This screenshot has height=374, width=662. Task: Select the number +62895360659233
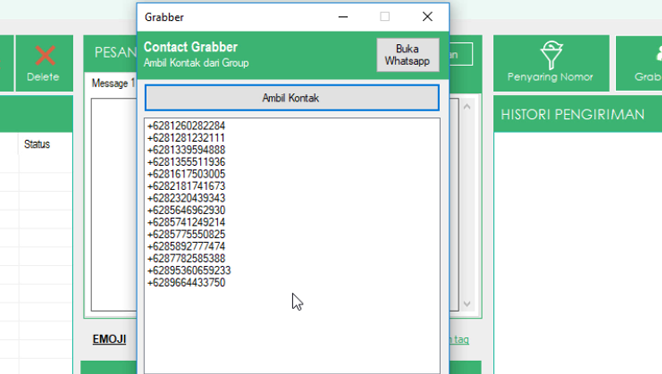(189, 271)
